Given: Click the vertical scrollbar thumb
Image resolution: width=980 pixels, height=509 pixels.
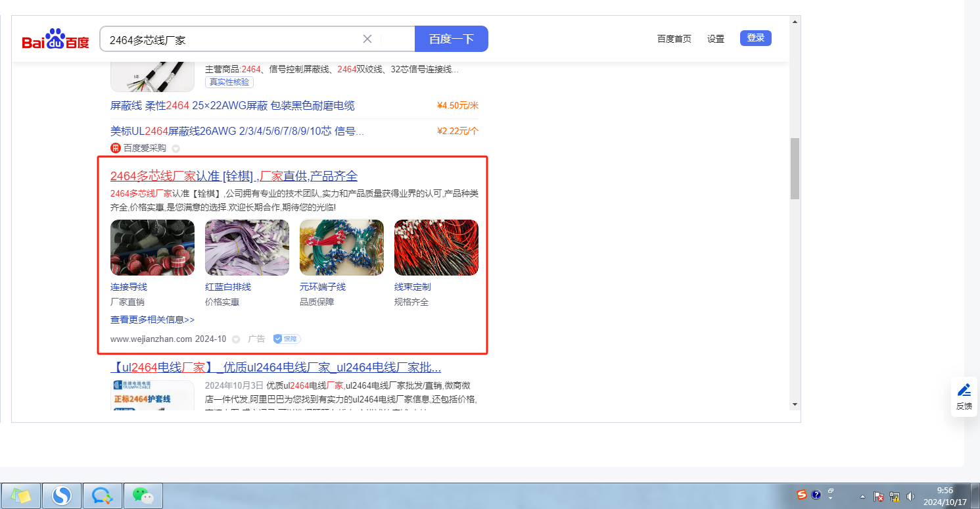Looking at the screenshot, I should click(x=795, y=168).
